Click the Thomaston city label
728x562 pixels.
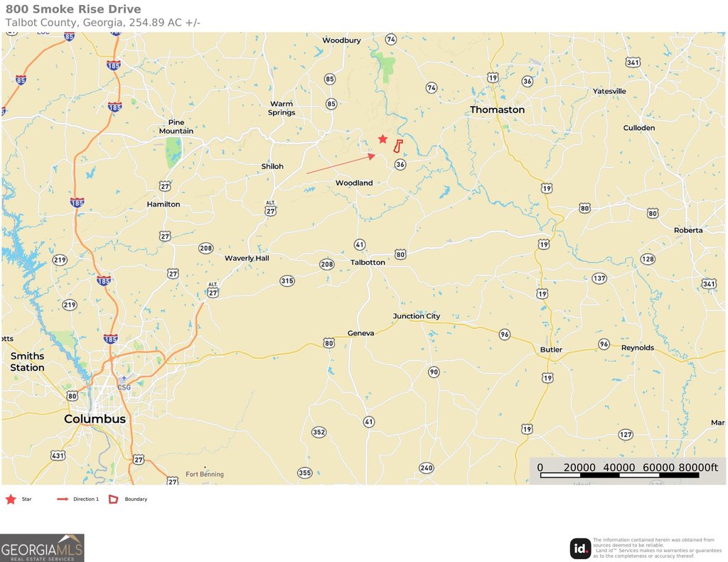[497, 109]
